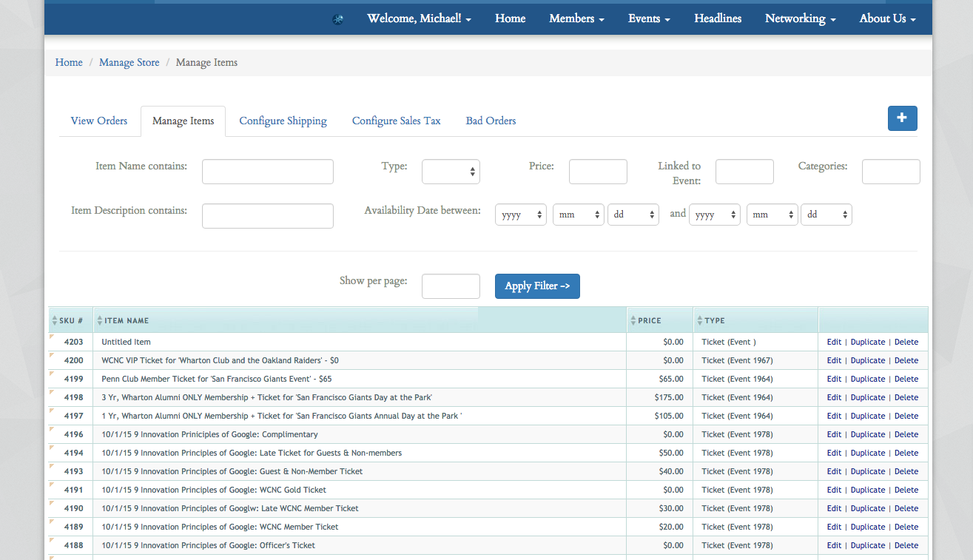973x560 pixels.
Task: Delete item SKU 4203
Action: (906, 342)
